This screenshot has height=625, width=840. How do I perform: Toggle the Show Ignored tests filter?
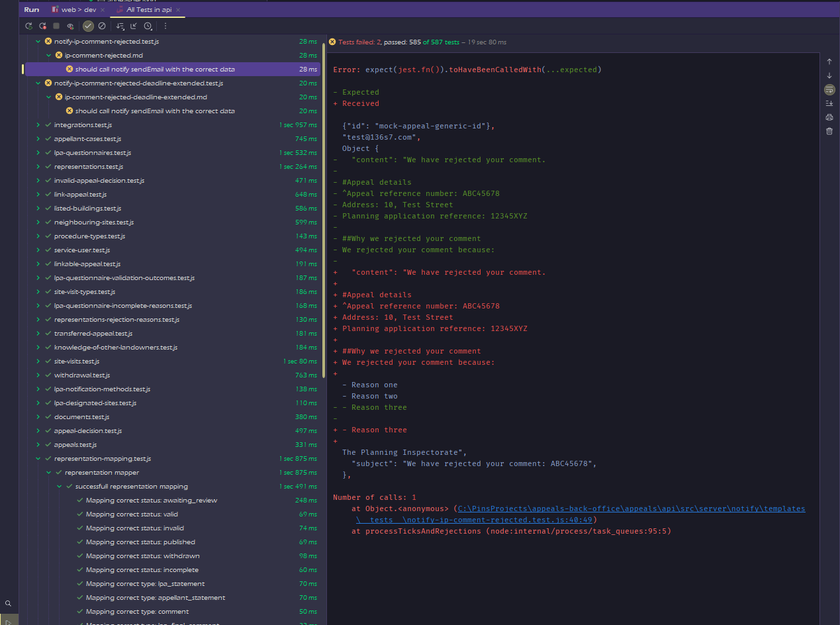[102, 26]
